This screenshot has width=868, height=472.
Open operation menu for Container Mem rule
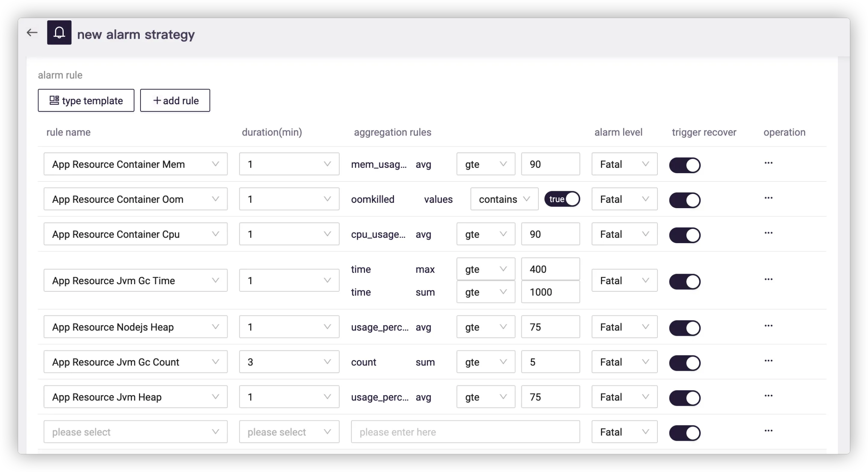[768, 163]
